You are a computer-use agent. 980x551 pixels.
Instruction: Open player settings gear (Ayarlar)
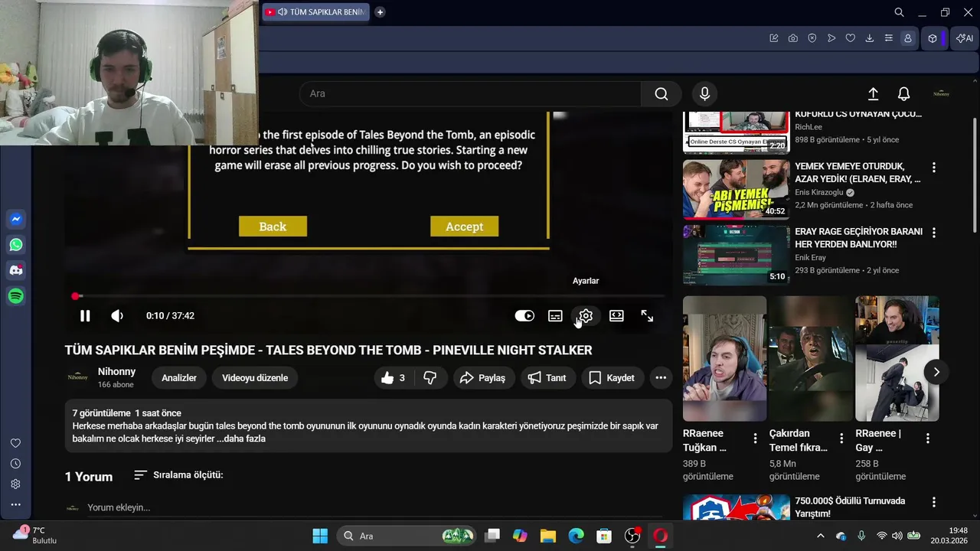coord(586,316)
